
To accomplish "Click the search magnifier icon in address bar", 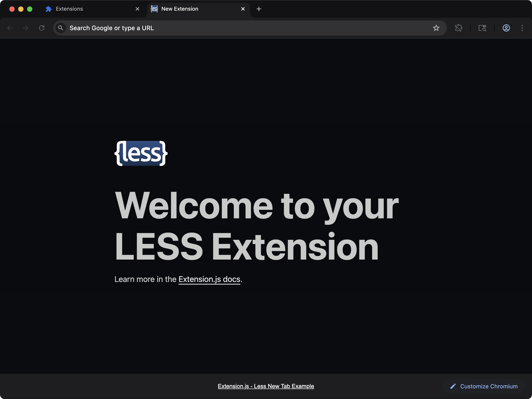I will (x=61, y=28).
